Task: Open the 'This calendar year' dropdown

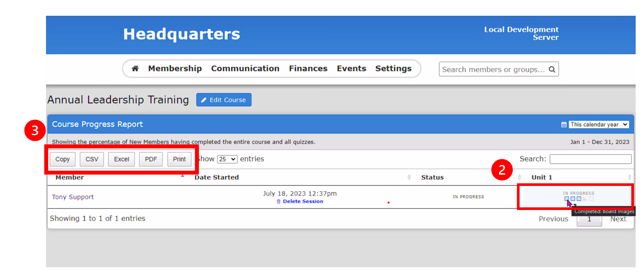Action: click(x=599, y=125)
